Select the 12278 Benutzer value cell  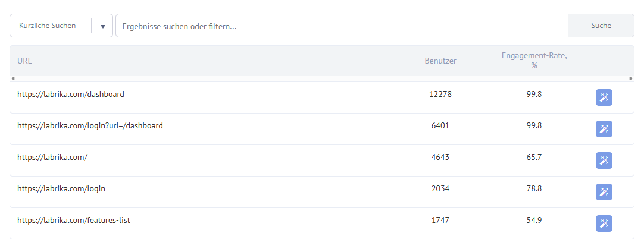click(440, 95)
